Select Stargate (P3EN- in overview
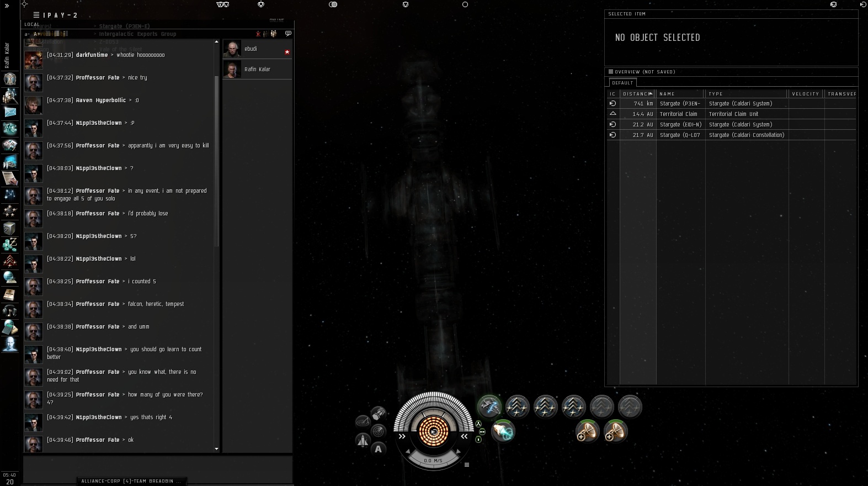Image resolution: width=868 pixels, height=486 pixels. click(x=732, y=103)
